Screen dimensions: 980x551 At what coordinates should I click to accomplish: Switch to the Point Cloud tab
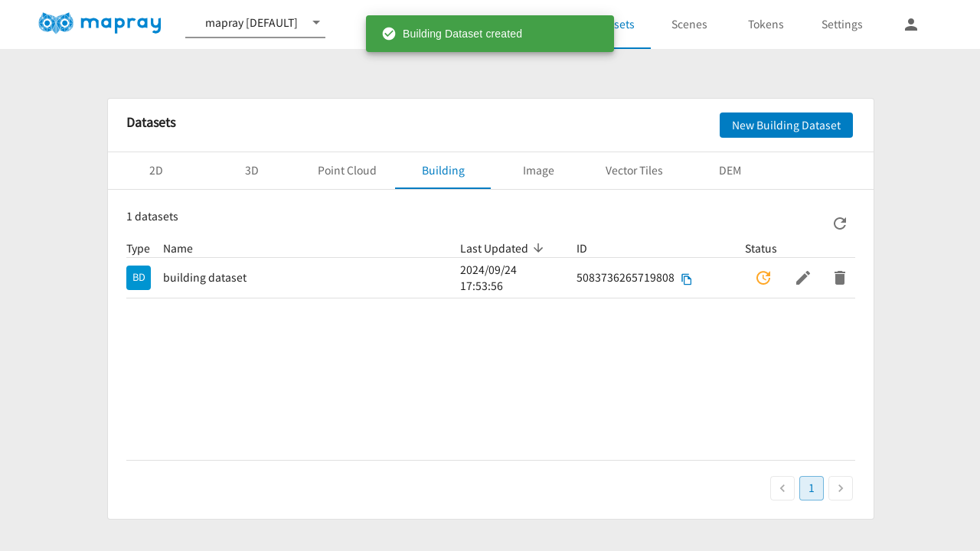[347, 171]
